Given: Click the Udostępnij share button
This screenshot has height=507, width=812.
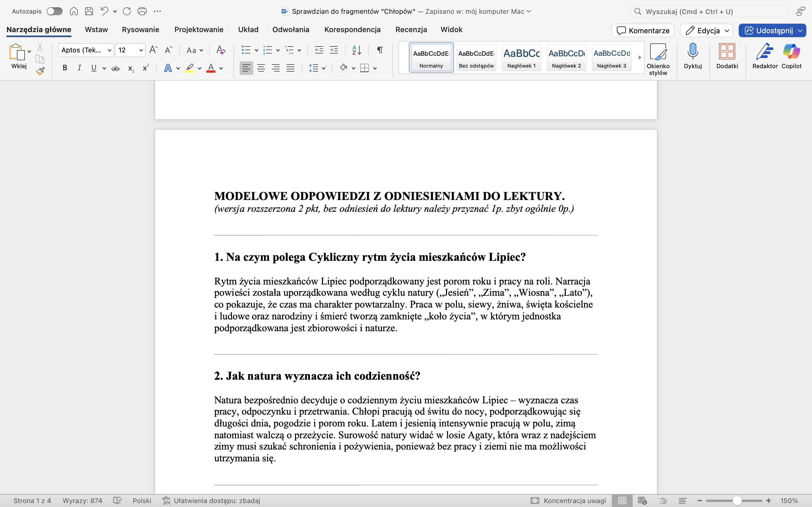Looking at the screenshot, I should click(x=769, y=30).
